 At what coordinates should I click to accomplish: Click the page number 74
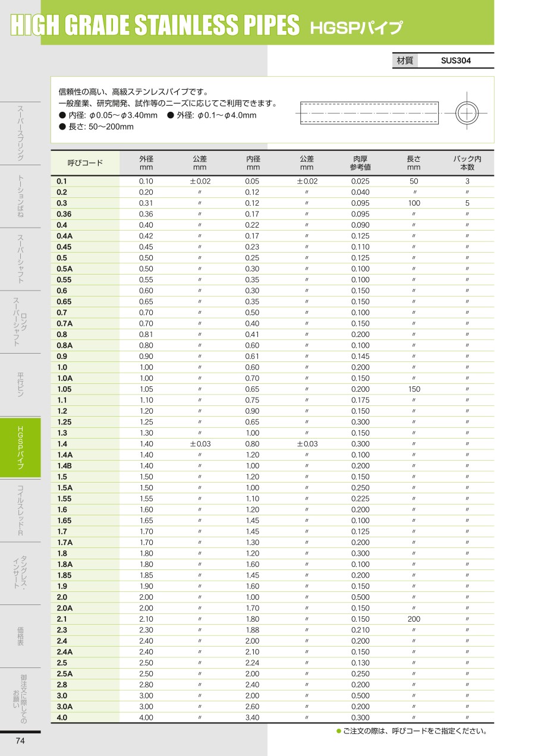click(x=20, y=741)
